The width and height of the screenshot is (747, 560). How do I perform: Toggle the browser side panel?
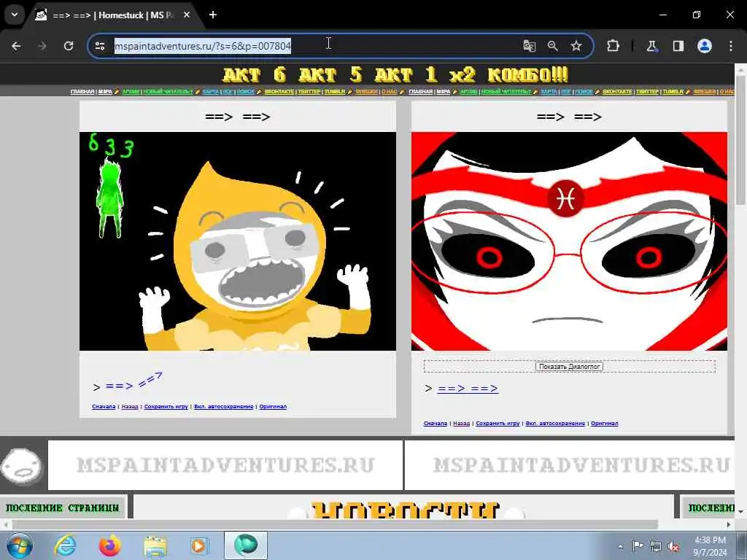678,46
